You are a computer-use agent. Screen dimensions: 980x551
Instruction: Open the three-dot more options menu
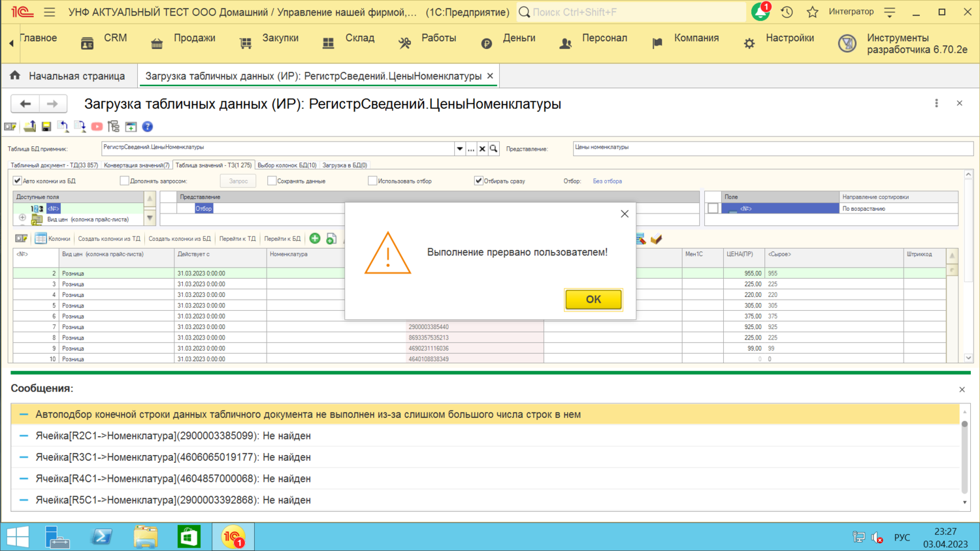point(936,104)
